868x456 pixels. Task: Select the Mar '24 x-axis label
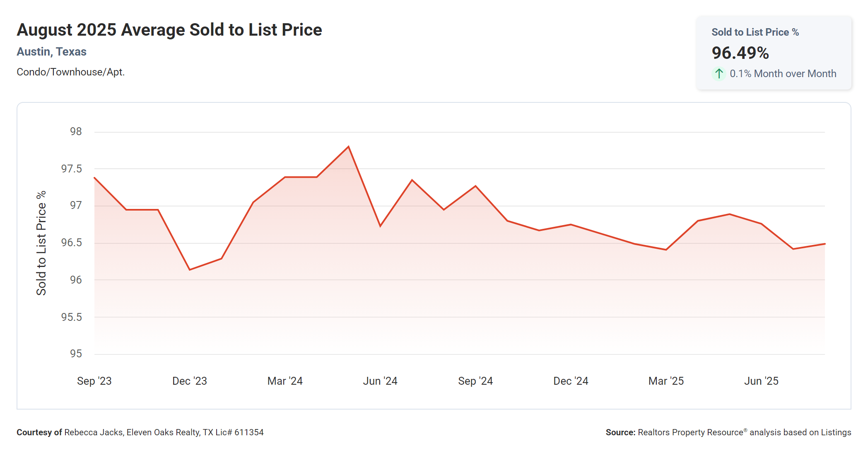click(285, 381)
